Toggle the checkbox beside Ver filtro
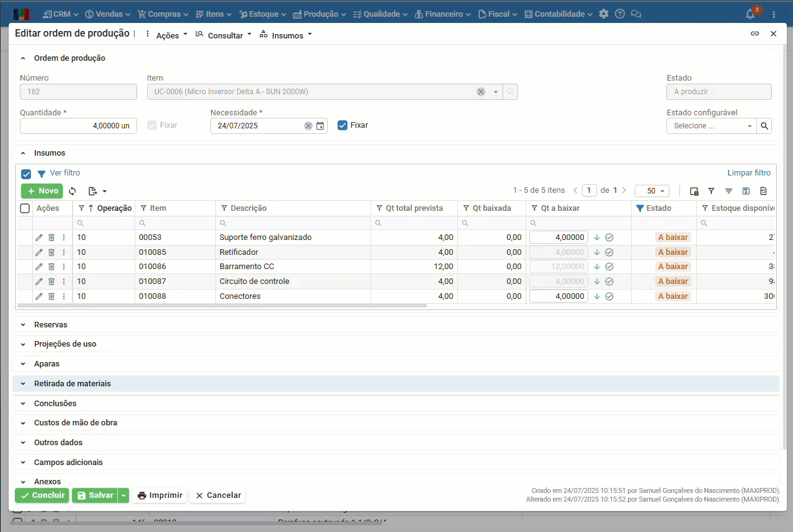The width and height of the screenshot is (793, 532). [x=26, y=174]
